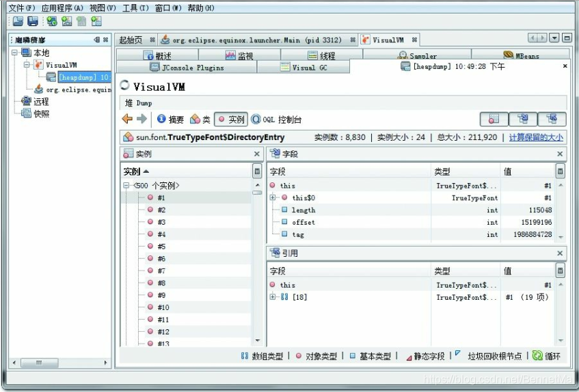Open the document list dropdown arrow
Screen dimensions: 579x392
click(554, 38)
